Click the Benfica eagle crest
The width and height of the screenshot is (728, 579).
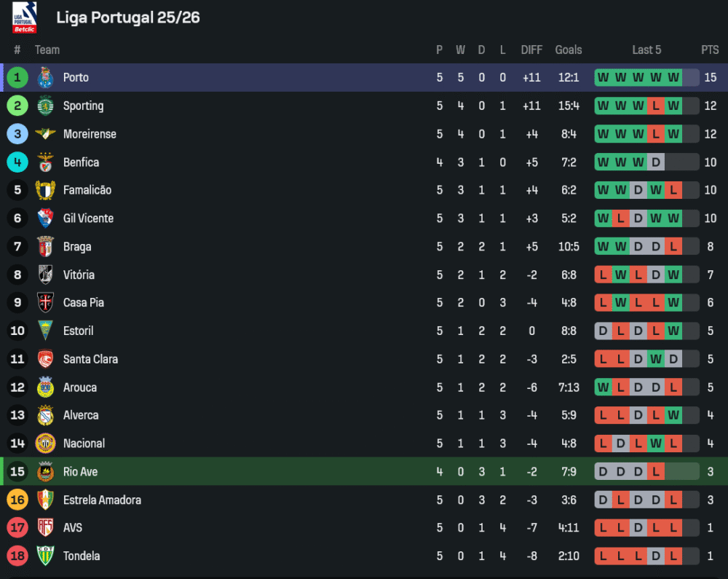pyautogui.click(x=45, y=162)
